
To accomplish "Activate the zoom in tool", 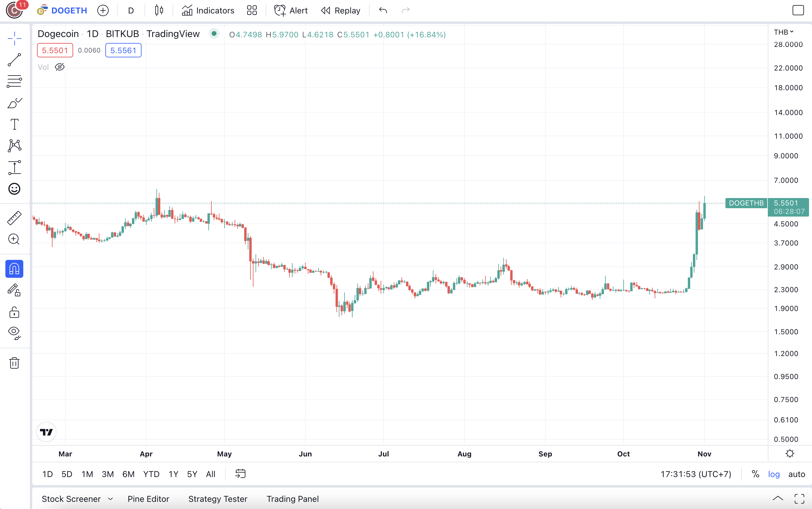I will 14,239.
